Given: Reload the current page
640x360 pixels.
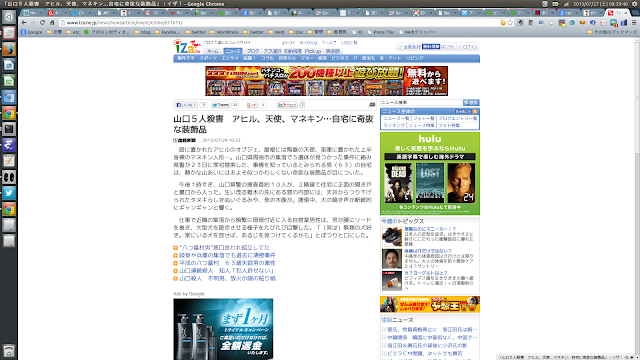Looking at the screenshot, I should click(x=42, y=22).
